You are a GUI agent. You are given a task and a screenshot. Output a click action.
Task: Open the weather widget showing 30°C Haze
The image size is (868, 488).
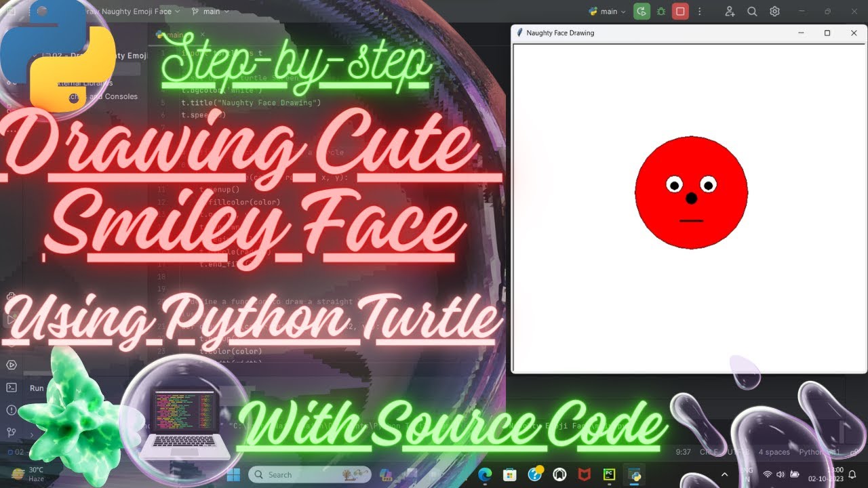click(x=27, y=474)
